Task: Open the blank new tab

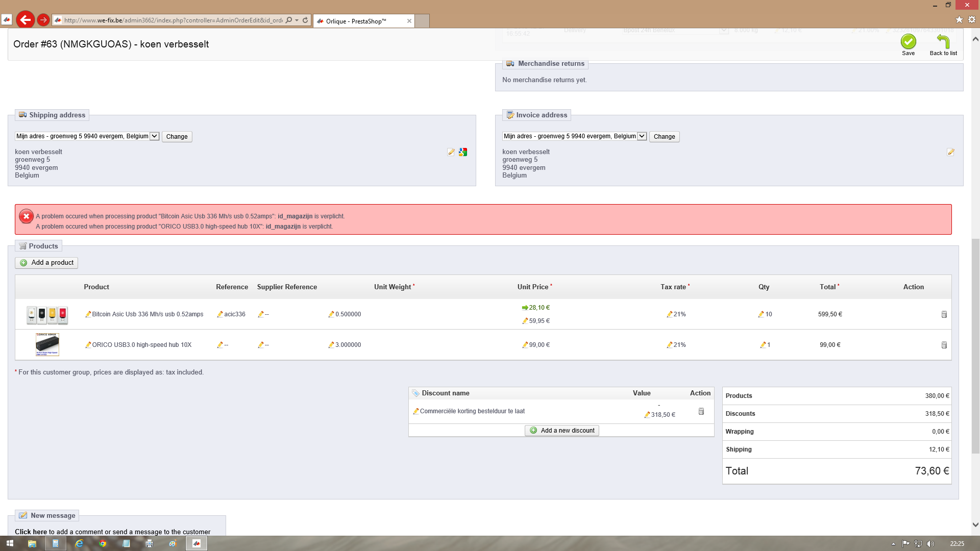Action: 422,21
